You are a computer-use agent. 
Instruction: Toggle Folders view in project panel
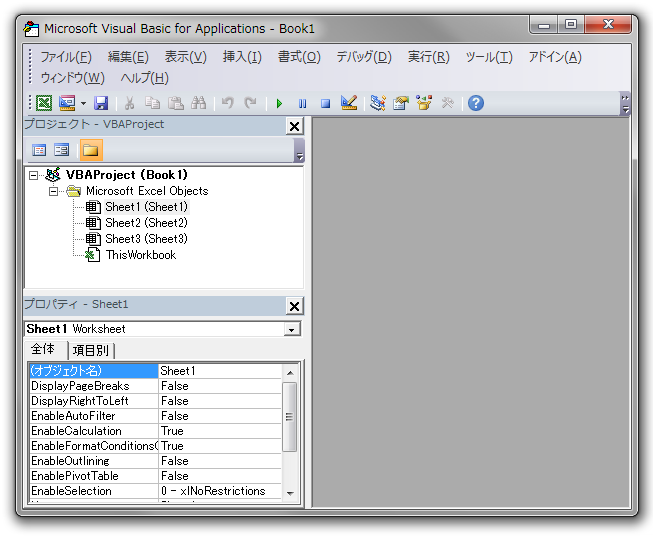point(91,150)
